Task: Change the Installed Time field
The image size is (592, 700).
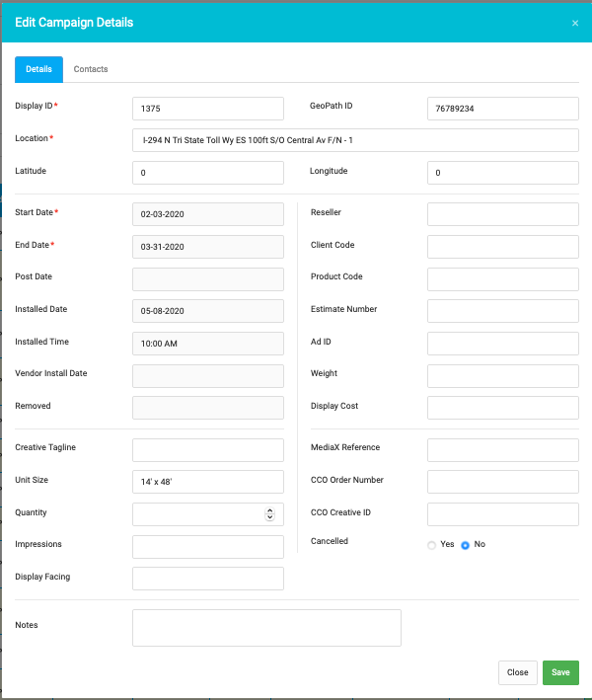Action: pos(208,344)
